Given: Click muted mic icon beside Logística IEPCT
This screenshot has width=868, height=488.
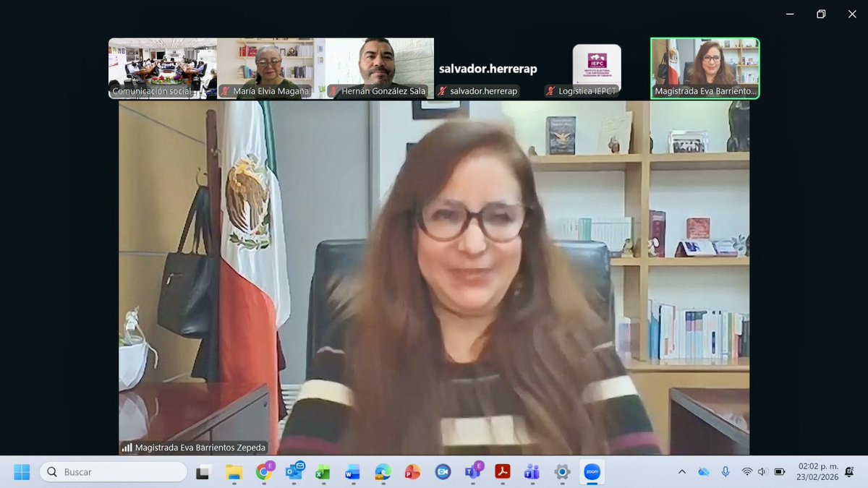Looking at the screenshot, I should (x=550, y=91).
